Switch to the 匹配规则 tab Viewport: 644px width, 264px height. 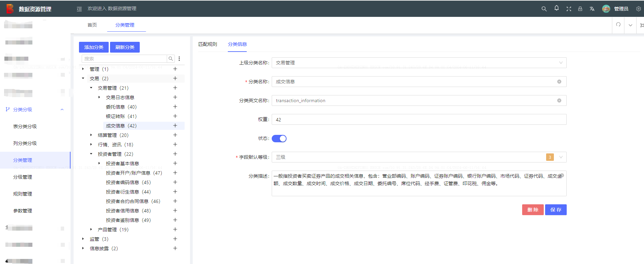point(208,44)
